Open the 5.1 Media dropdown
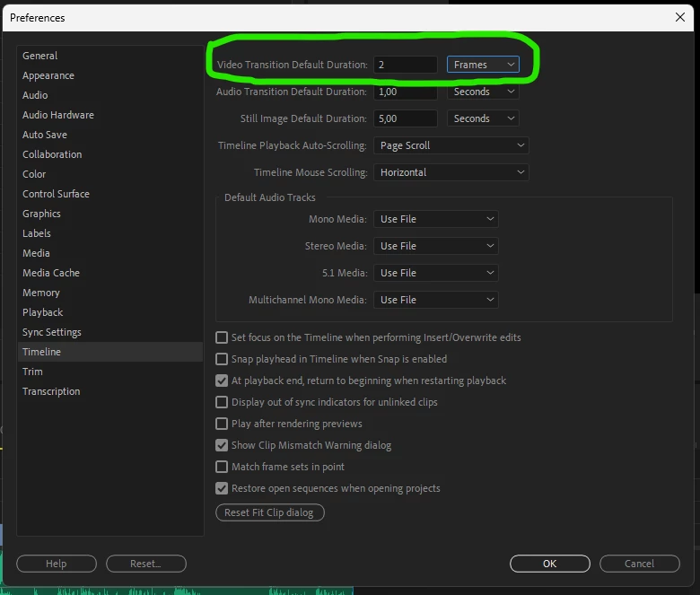The width and height of the screenshot is (700, 595). point(436,273)
